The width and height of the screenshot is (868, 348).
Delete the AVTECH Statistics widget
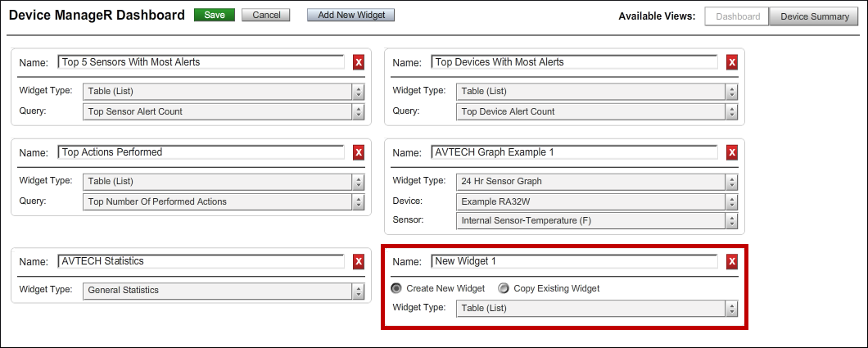pos(359,261)
